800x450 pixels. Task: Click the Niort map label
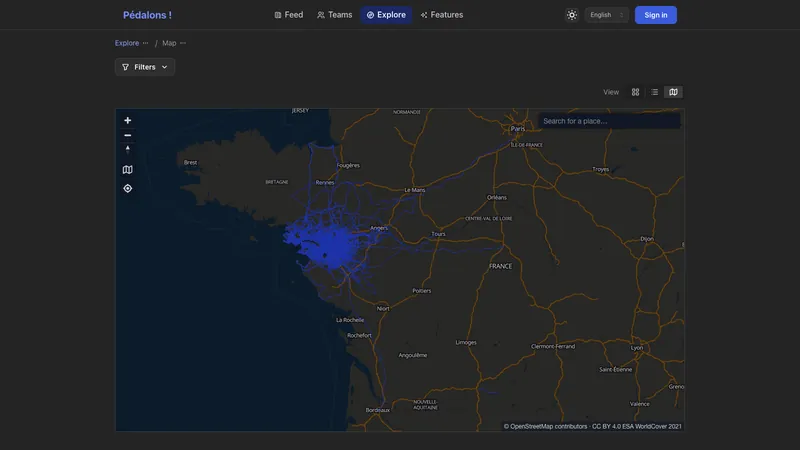tap(383, 309)
